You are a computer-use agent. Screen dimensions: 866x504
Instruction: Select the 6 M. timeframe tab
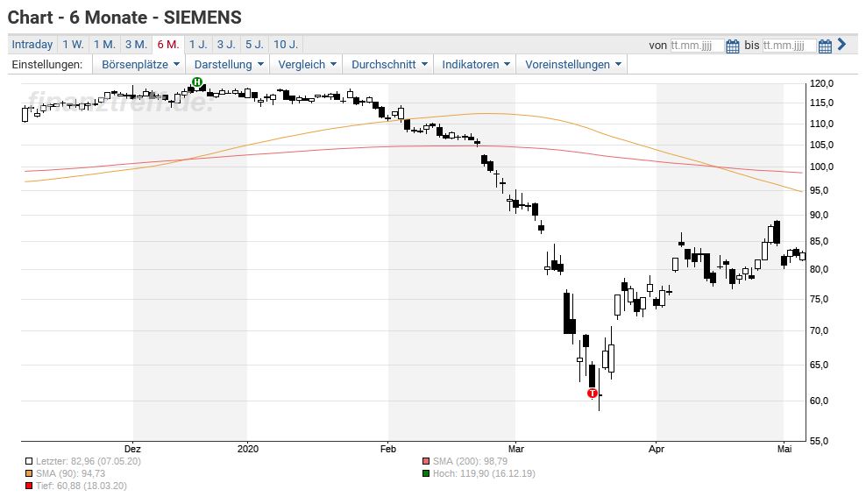pos(168,44)
